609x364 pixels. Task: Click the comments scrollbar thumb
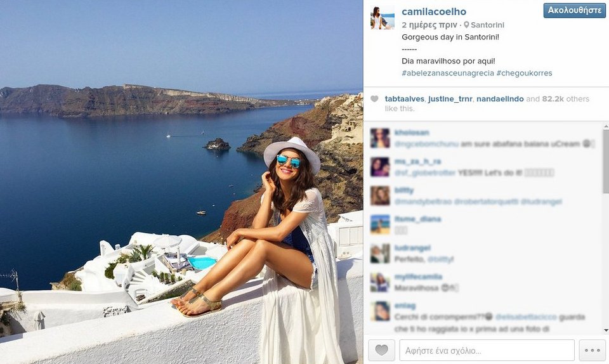pyautogui.click(x=606, y=161)
